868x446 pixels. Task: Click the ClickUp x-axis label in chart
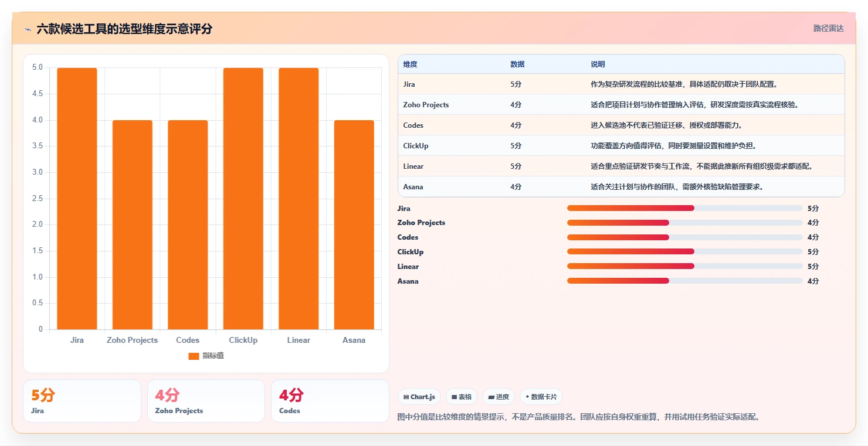[x=243, y=341]
